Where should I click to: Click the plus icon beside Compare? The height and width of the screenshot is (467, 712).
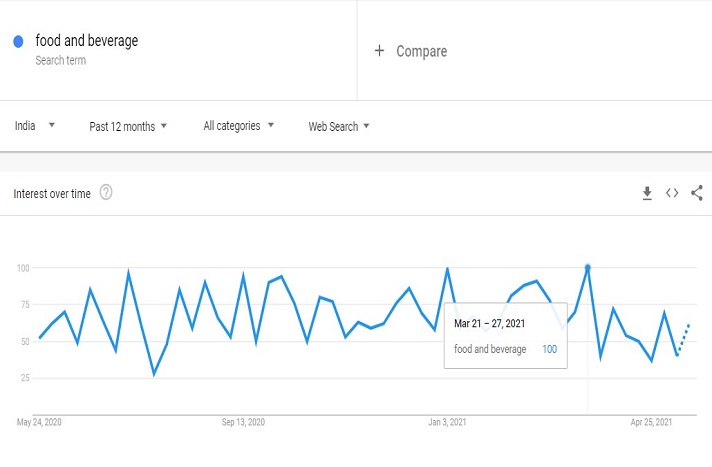click(379, 51)
